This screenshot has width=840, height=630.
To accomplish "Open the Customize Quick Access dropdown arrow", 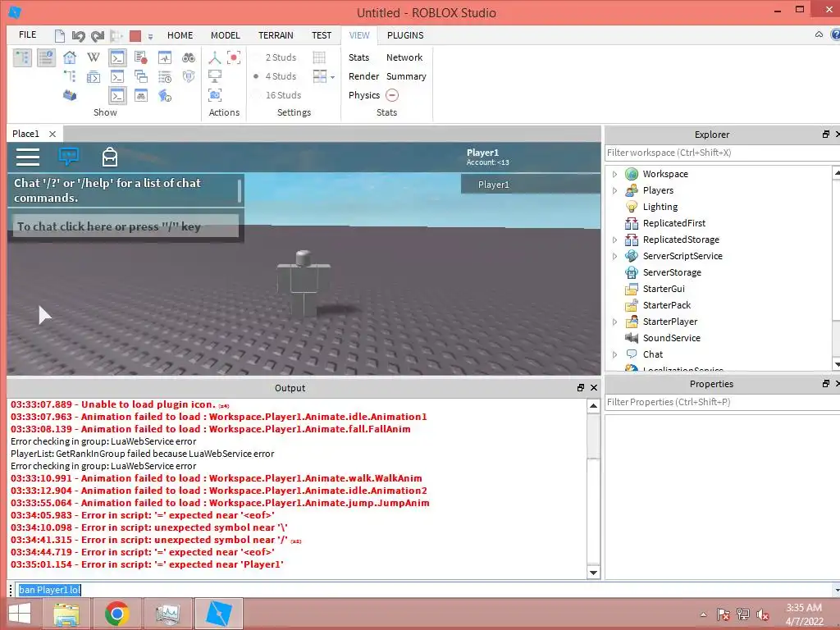I will [x=151, y=36].
